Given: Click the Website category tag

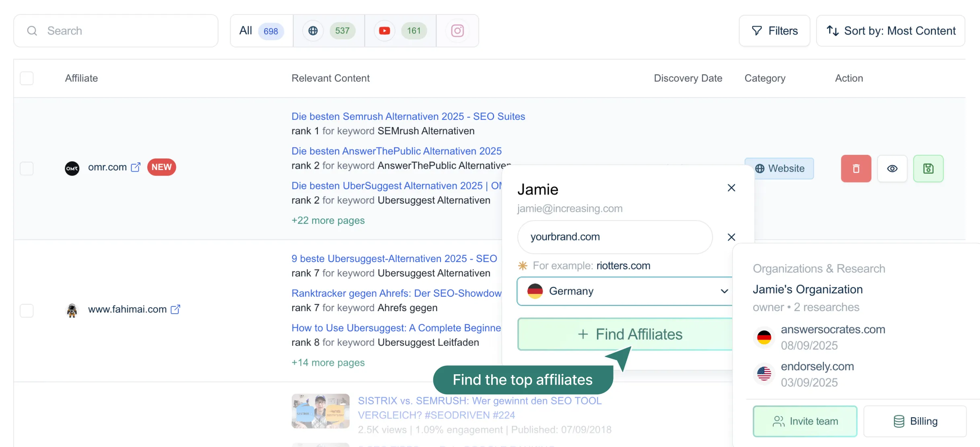Looking at the screenshot, I should [779, 168].
